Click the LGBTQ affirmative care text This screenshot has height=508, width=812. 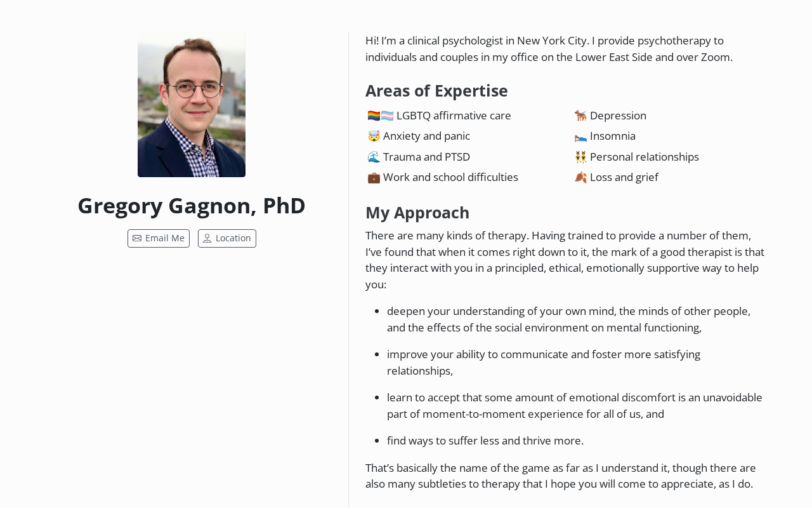tap(454, 116)
